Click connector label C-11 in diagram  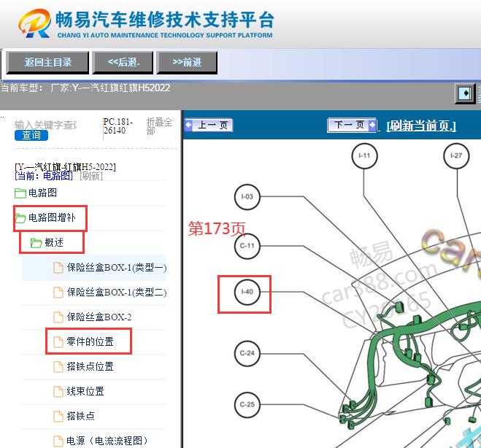247,246
